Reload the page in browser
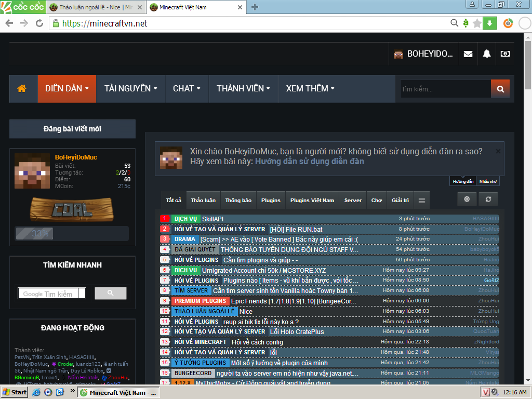The height and width of the screenshot is (399, 532). 39,23
